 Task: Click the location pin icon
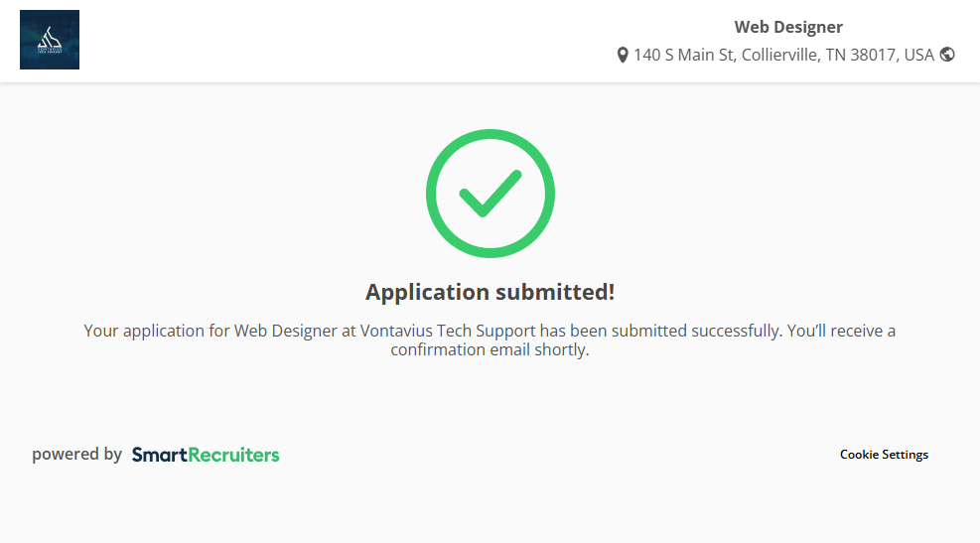623,55
